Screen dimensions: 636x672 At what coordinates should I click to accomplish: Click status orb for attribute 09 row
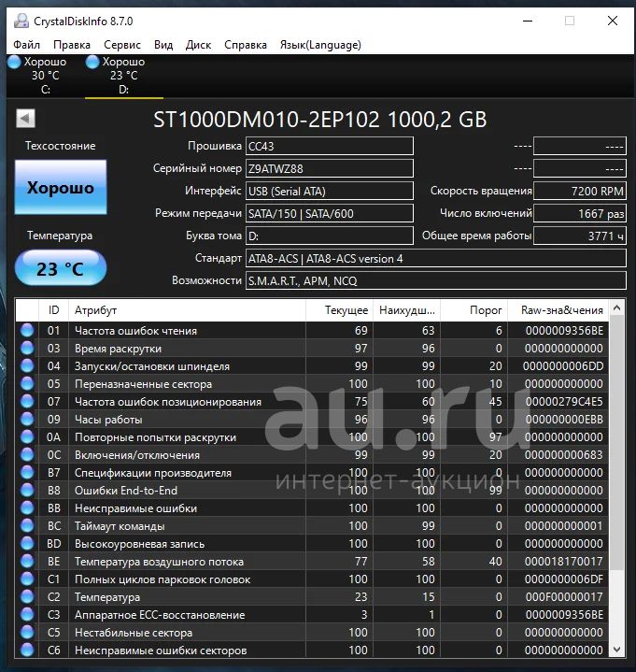(27, 419)
